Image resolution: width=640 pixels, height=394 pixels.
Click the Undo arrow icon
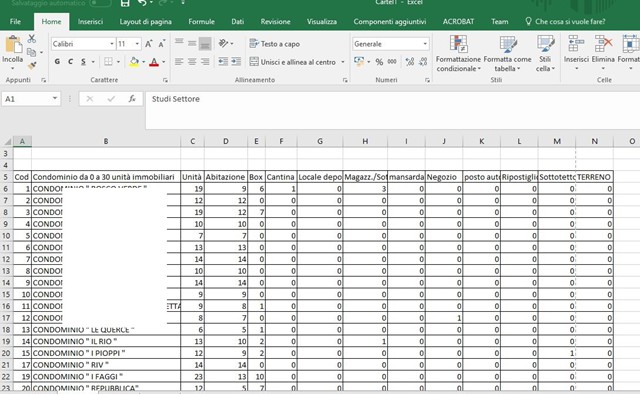pos(142,3)
